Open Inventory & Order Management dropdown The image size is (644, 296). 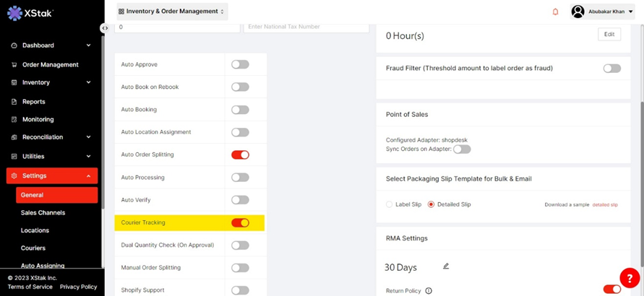[x=172, y=12]
